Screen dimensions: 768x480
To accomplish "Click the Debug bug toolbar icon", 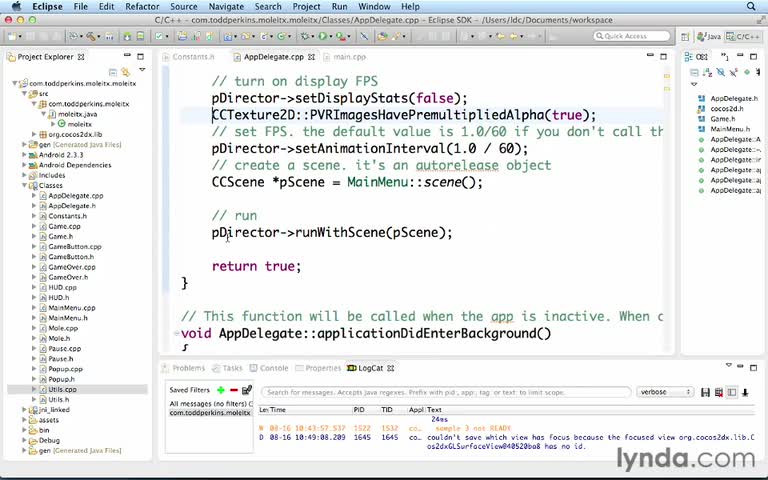I will (305, 36).
